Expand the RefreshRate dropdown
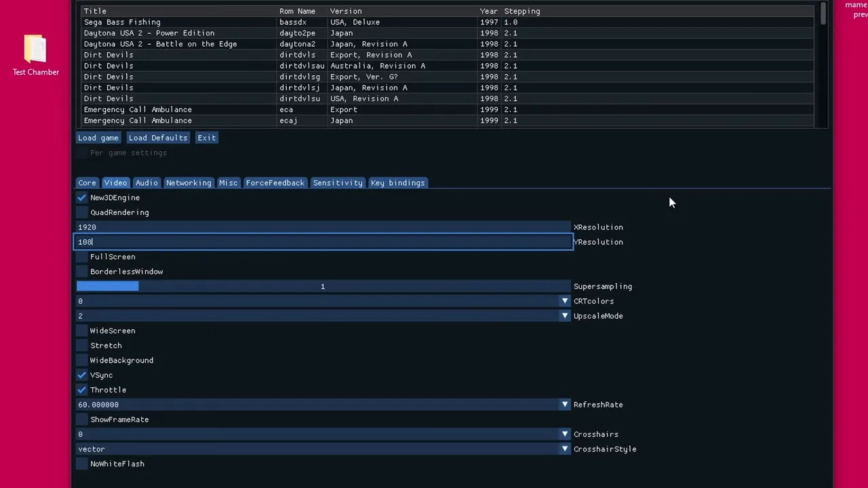 (x=564, y=404)
